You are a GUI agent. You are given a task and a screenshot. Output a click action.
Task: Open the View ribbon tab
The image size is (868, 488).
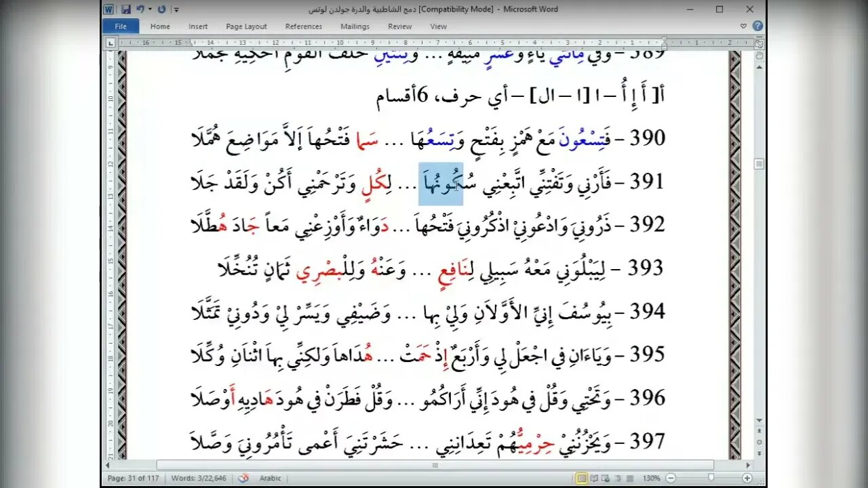pos(438,26)
